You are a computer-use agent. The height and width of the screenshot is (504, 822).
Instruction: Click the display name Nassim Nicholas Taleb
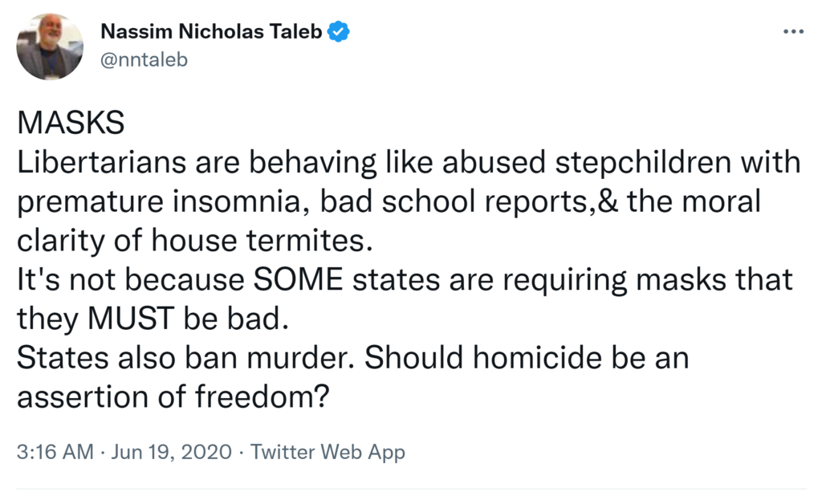tap(212, 32)
